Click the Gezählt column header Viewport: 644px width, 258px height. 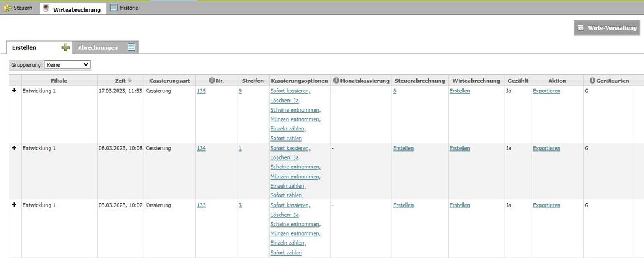(518, 81)
